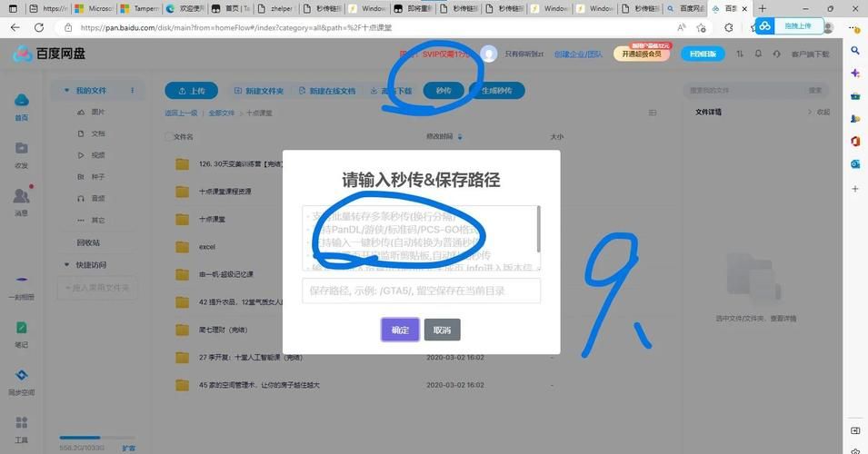This screenshot has height=454, width=868.
Task: Click the 返回上一级 link
Action: [x=181, y=113]
